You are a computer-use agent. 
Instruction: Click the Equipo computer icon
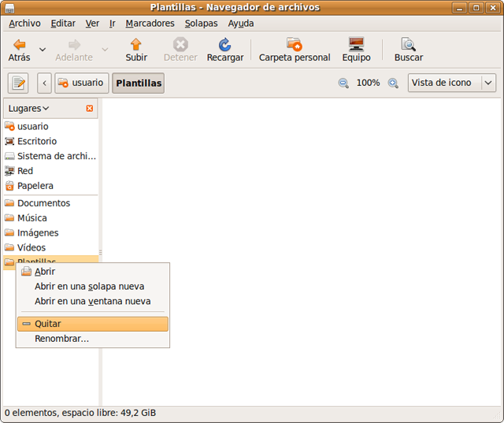coord(356,45)
